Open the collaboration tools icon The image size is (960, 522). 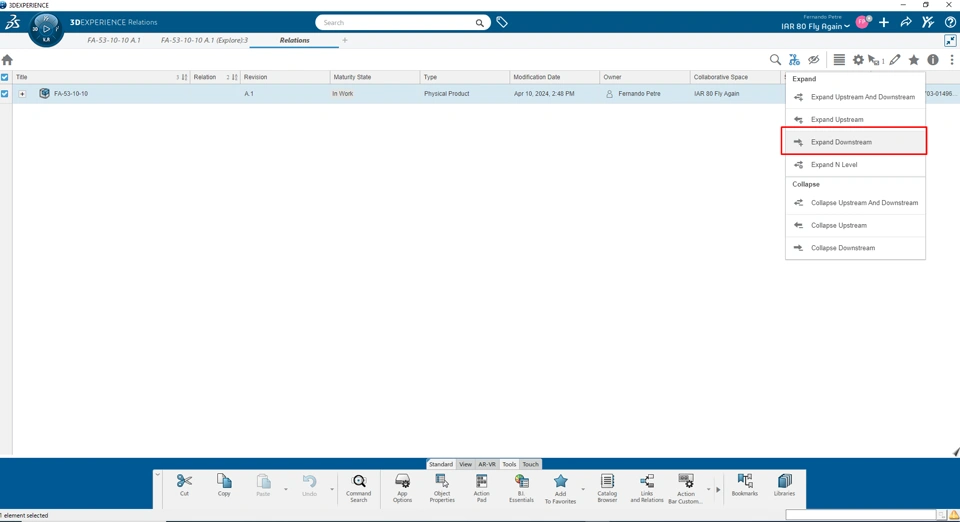click(928, 23)
